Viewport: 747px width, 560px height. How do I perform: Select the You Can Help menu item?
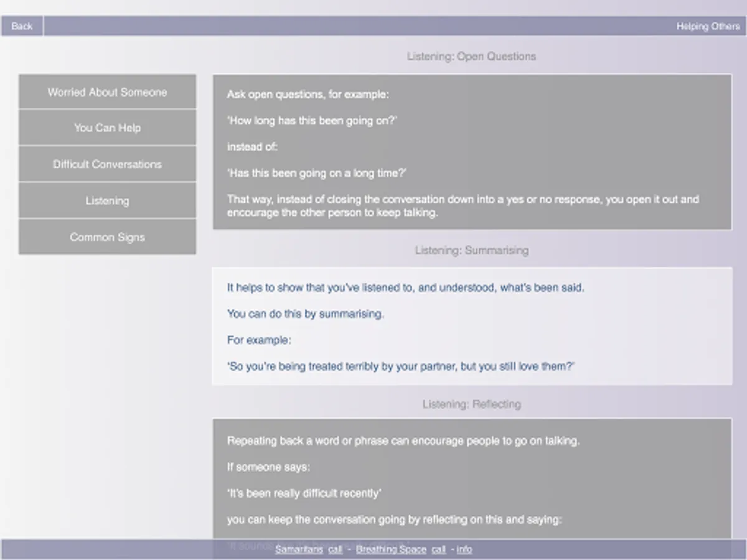(107, 128)
